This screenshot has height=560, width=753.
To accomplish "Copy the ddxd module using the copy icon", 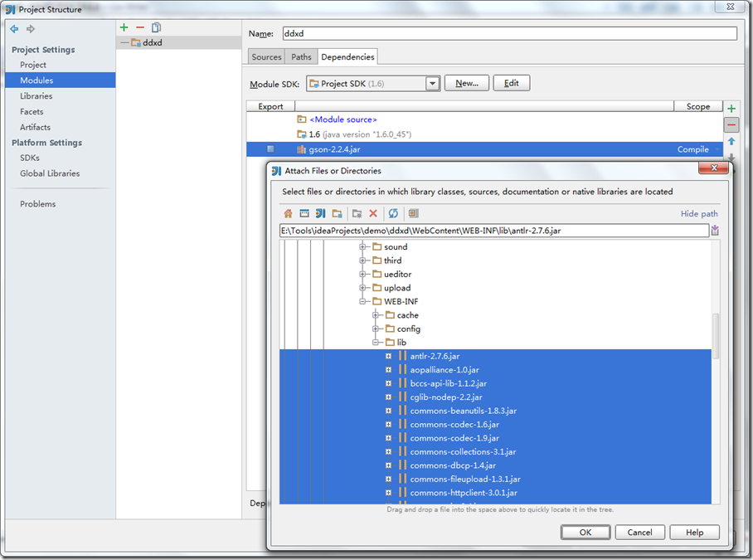I will tap(154, 27).
